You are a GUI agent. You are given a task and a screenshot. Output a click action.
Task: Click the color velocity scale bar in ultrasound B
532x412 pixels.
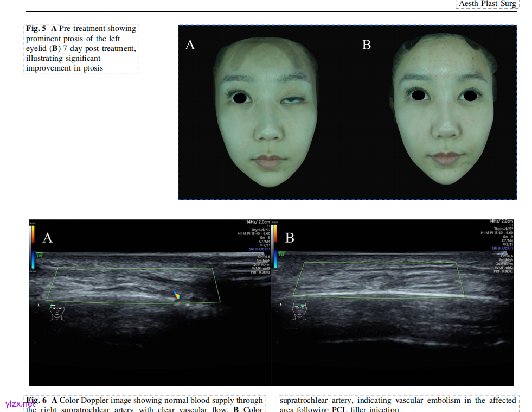point(275,234)
